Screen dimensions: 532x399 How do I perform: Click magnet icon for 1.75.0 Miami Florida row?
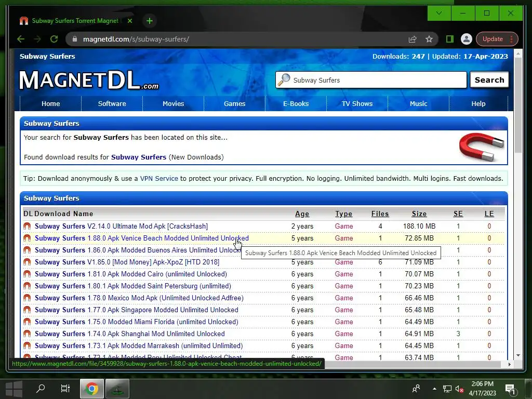click(27, 322)
